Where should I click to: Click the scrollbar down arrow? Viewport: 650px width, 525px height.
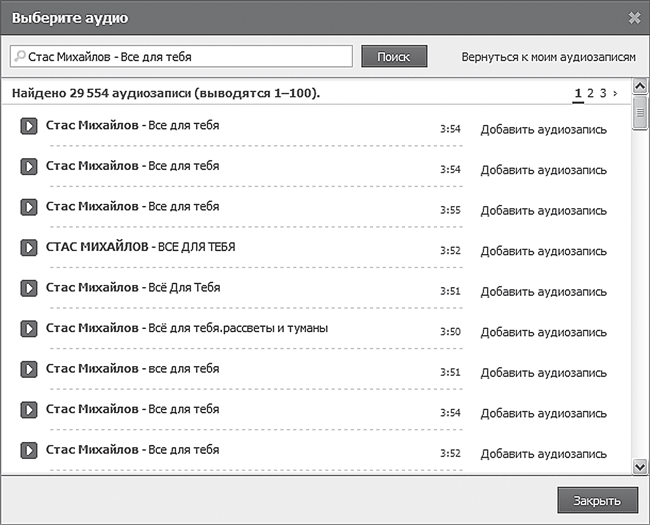(640, 467)
